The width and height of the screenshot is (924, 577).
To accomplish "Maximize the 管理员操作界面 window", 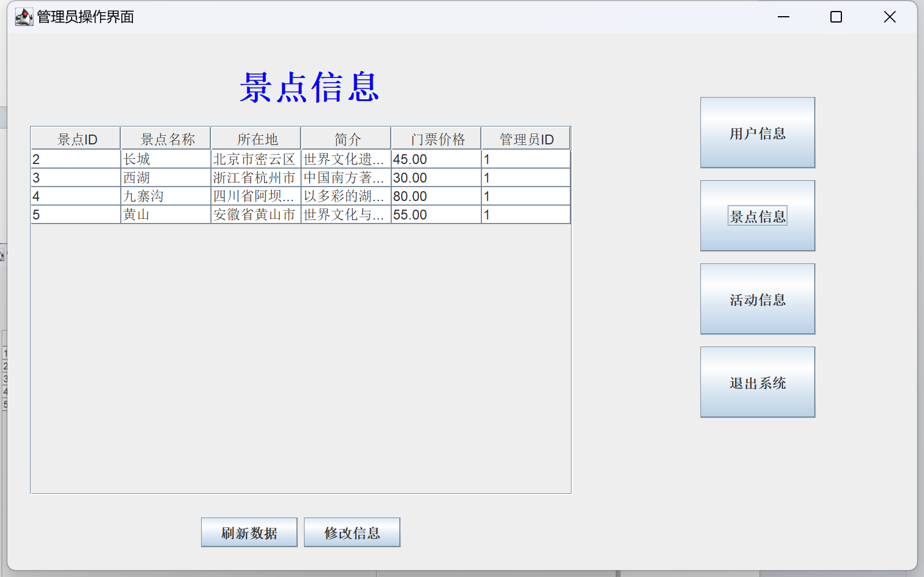I will click(836, 17).
